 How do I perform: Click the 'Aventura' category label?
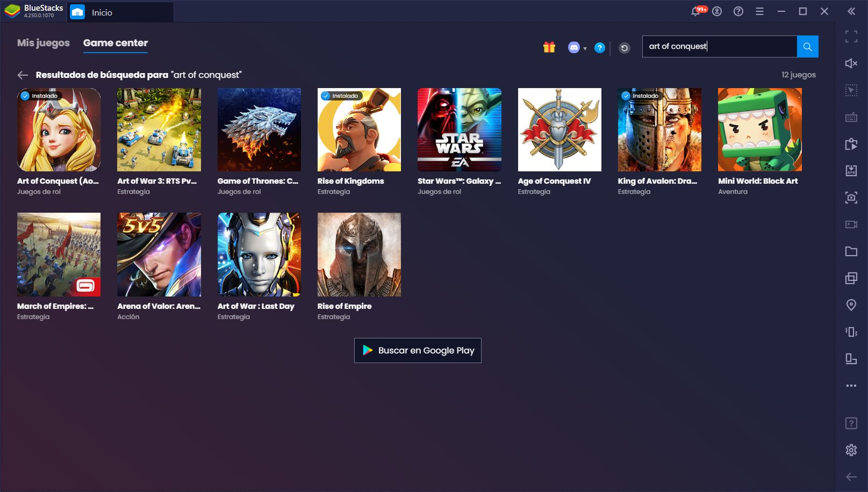click(x=733, y=192)
